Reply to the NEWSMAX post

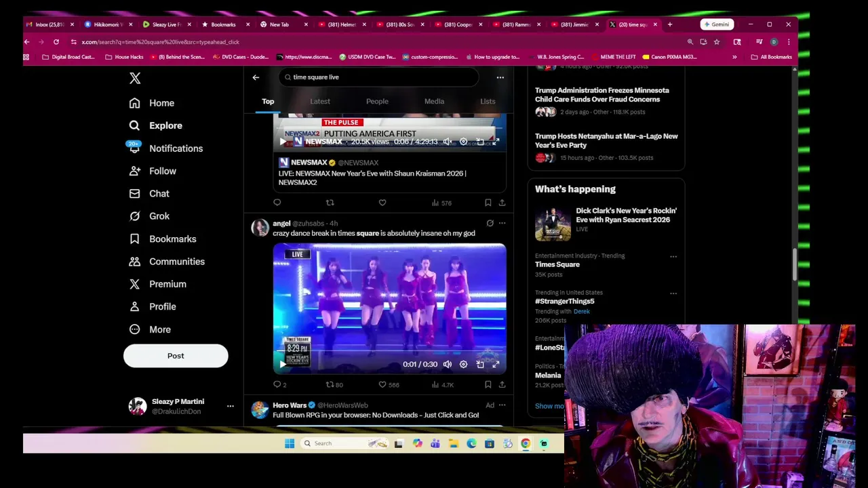coord(277,203)
